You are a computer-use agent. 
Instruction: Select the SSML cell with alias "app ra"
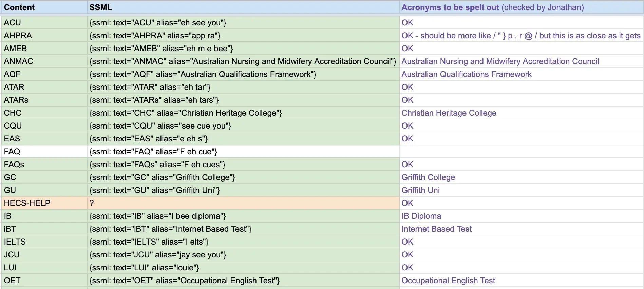(x=243, y=36)
